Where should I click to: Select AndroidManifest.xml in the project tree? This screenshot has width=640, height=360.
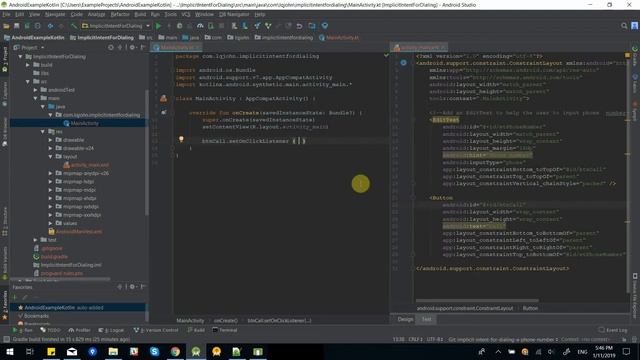tap(75, 231)
